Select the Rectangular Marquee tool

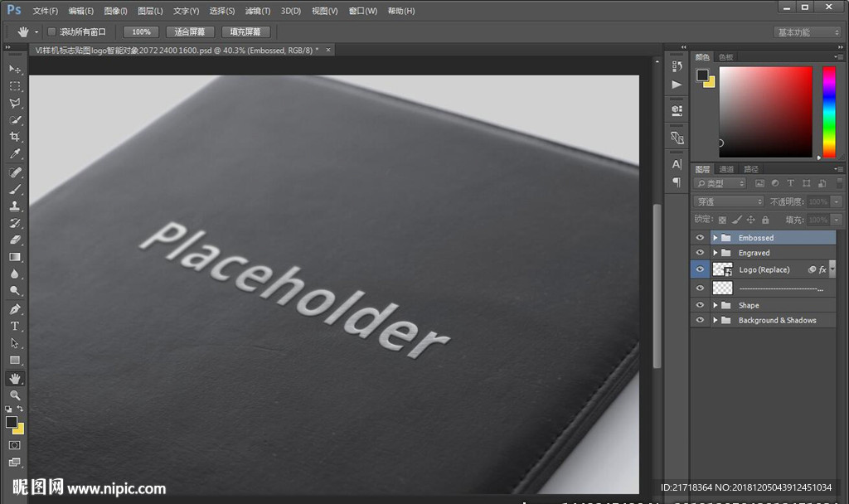(15, 86)
